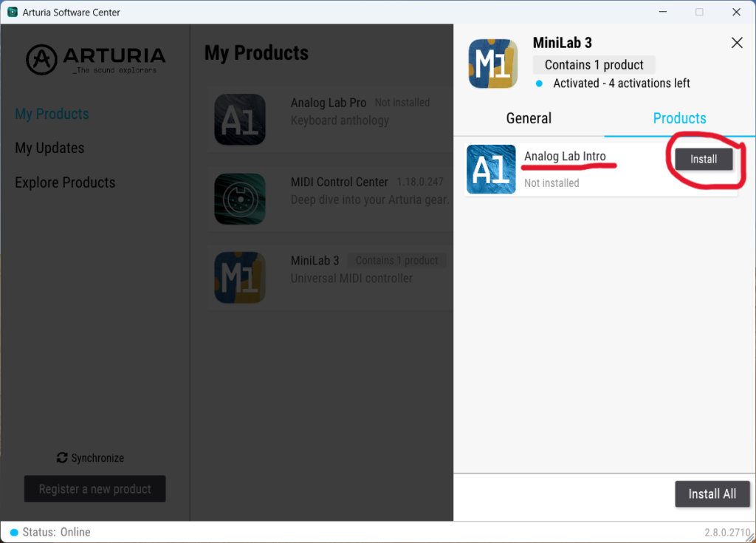
Task: Click the My Products page heading
Action: tap(256, 54)
